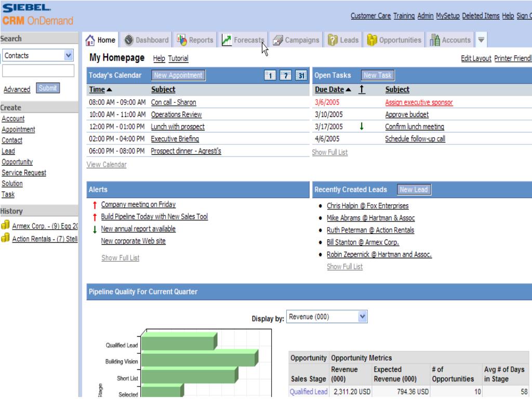Open the weekly calendar view icon
Image resolution: width=532 pixels, height=399 pixels.
click(285, 75)
